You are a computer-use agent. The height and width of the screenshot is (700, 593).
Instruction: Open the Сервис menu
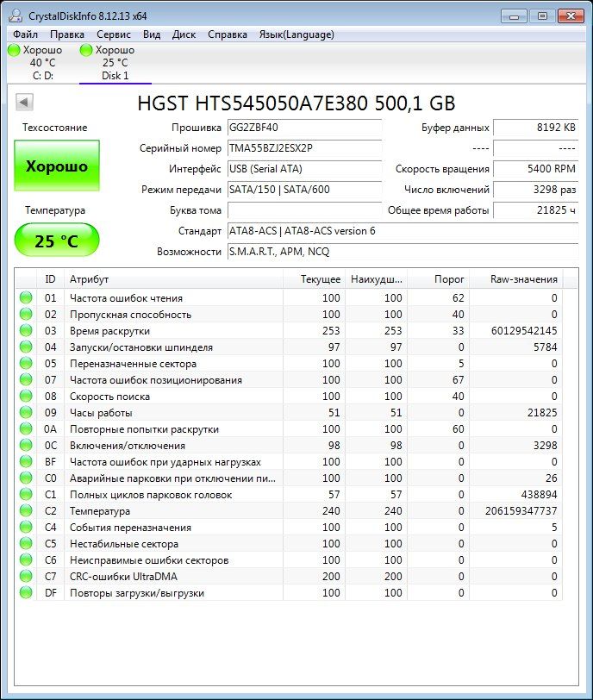click(113, 34)
